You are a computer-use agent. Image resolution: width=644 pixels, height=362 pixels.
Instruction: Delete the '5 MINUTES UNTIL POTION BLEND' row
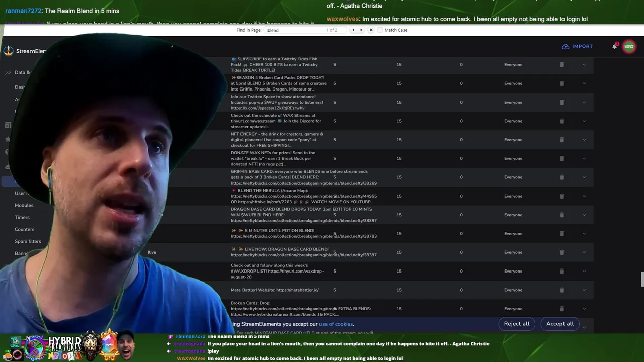(562, 234)
